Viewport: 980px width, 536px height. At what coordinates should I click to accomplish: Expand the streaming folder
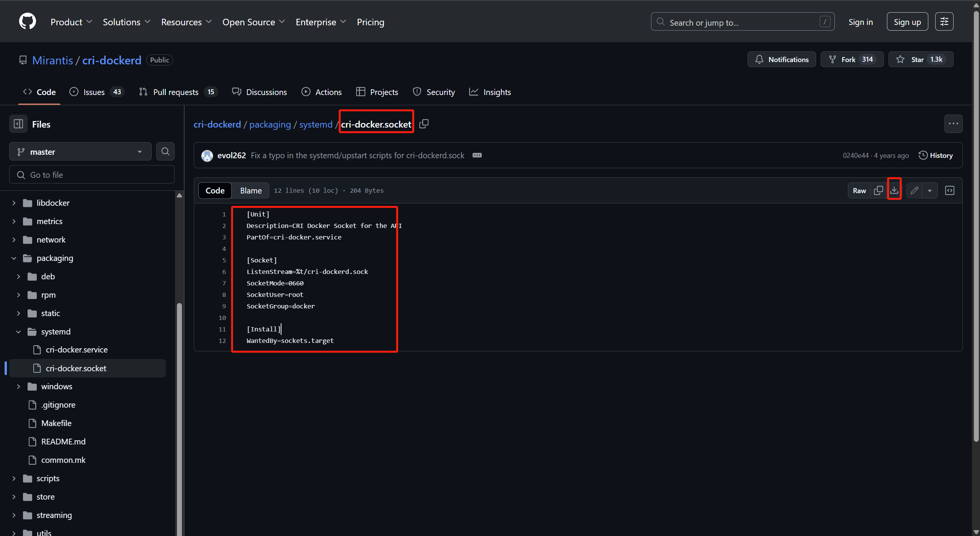(x=14, y=515)
